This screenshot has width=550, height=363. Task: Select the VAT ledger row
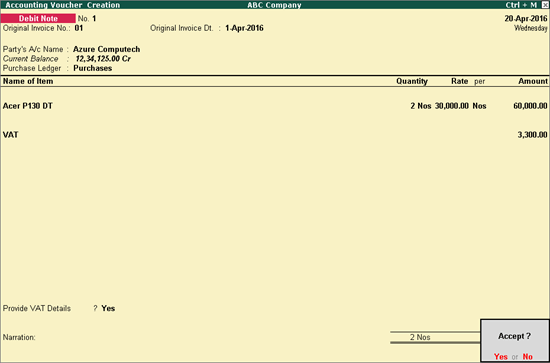pos(275,135)
